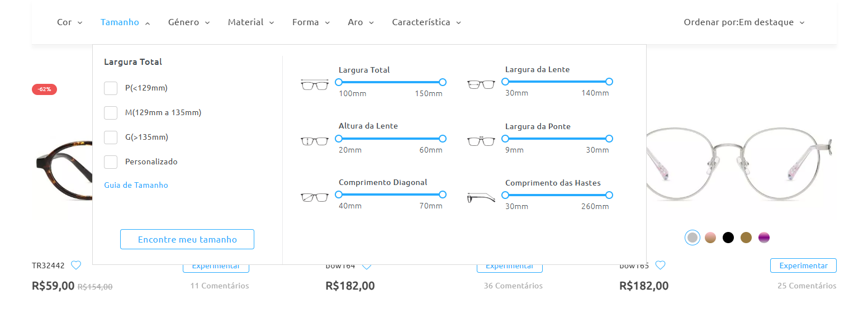
Task: Click the Comprimento Diagonal glasses icon
Action: coord(315,197)
